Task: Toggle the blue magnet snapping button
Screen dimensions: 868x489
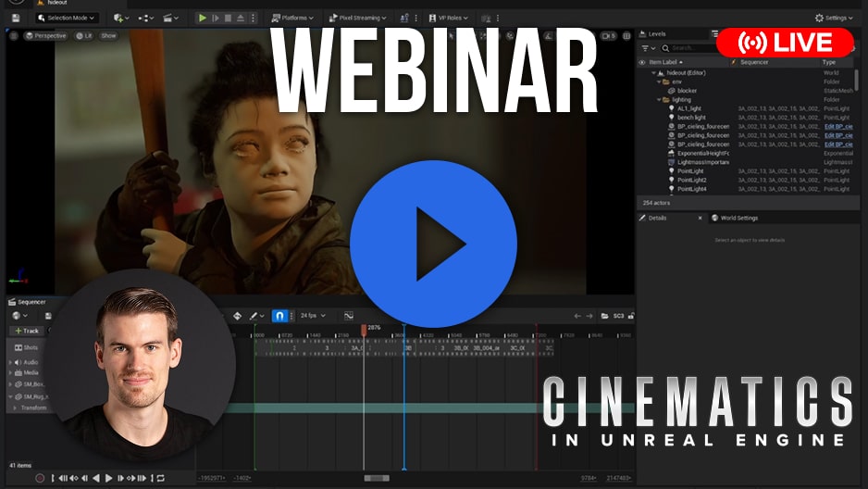Action: click(x=279, y=316)
